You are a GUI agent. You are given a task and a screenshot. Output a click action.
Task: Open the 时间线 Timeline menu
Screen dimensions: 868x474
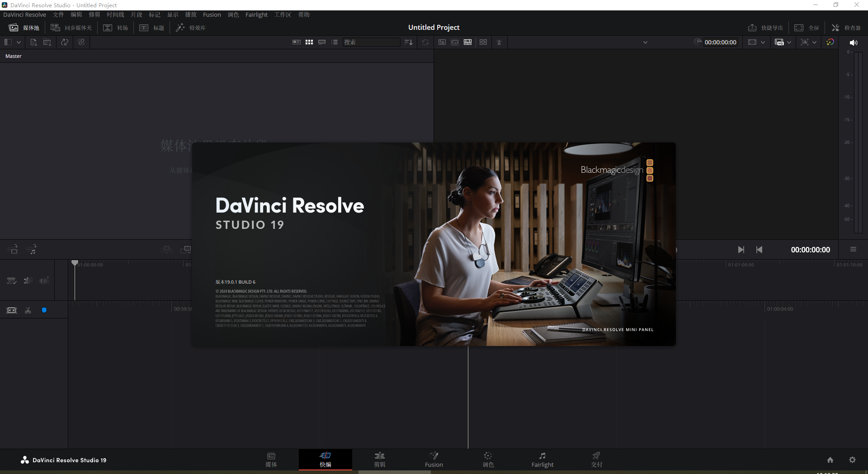coord(115,14)
